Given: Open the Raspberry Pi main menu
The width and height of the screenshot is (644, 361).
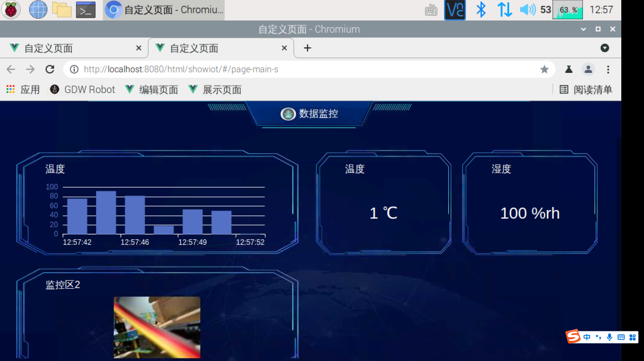Looking at the screenshot, I should [x=11, y=10].
